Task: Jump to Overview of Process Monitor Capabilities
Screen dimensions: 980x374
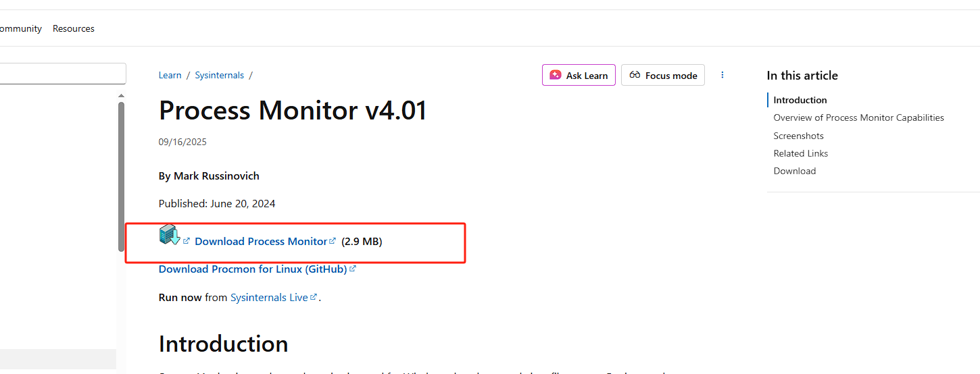Action: pyautogui.click(x=858, y=117)
